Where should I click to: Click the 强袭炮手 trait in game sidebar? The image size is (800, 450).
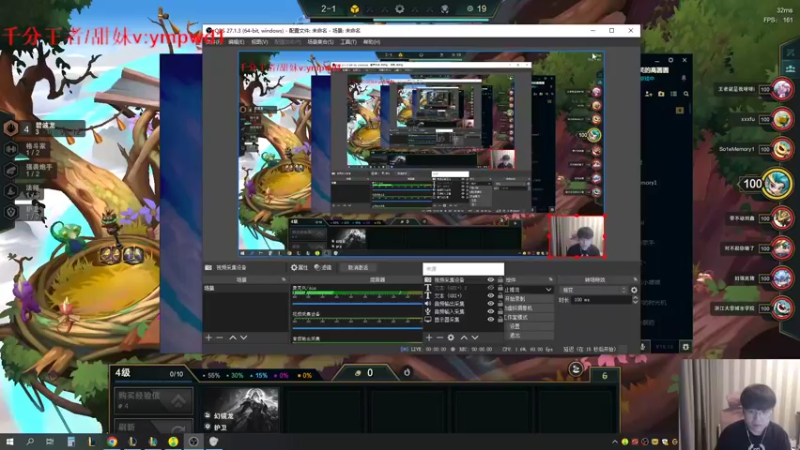click(x=29, y=170)
